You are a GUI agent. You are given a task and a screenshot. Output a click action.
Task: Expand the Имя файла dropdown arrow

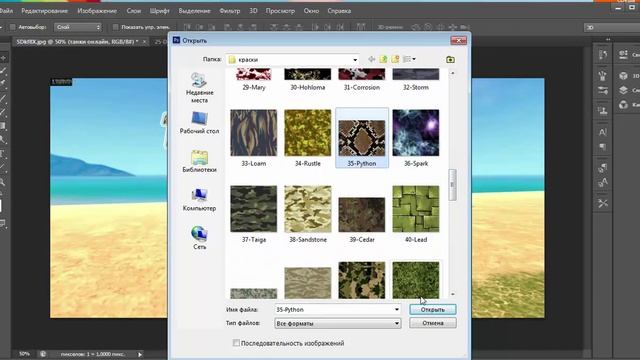(397, 309)
